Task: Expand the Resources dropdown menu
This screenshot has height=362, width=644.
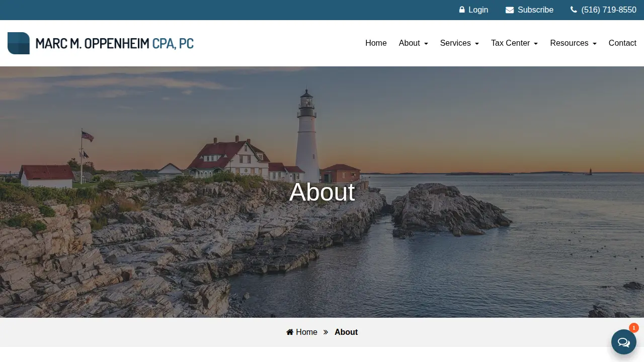Action: point(573,43)
